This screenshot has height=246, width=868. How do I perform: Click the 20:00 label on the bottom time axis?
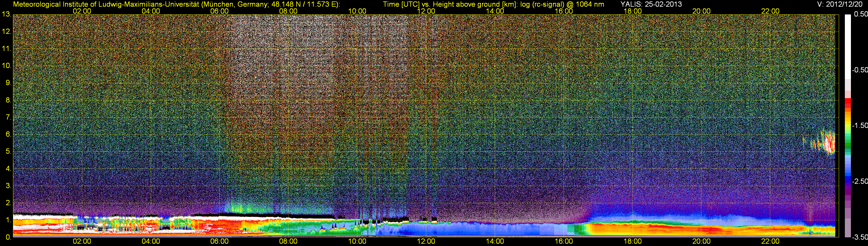pos(702,241)
